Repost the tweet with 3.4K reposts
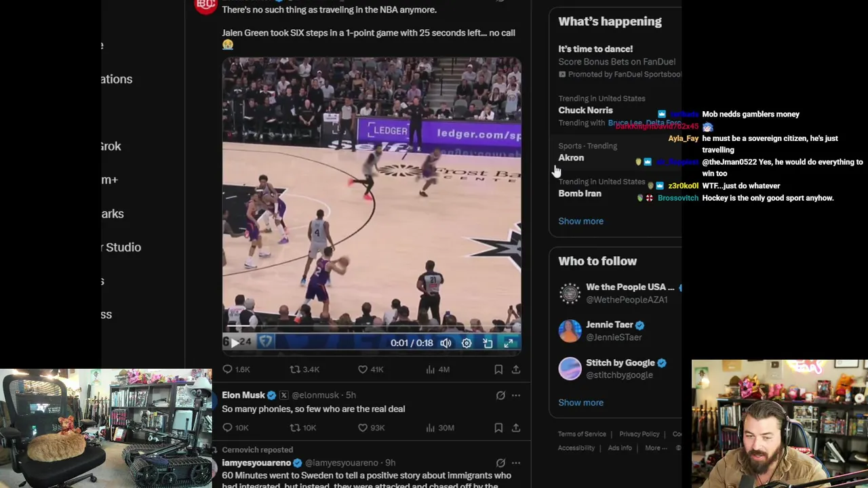This screenshot has height=488, width=868. coord(304,369)
